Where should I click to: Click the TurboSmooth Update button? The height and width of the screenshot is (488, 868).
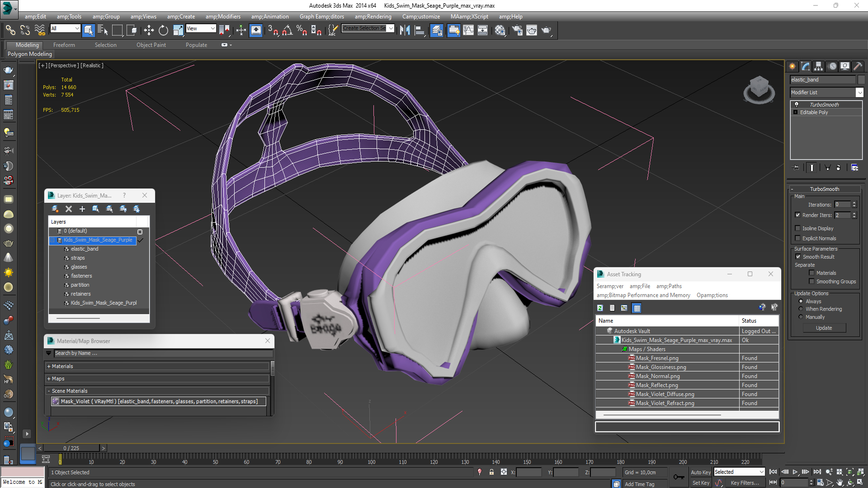coord(824,328)
